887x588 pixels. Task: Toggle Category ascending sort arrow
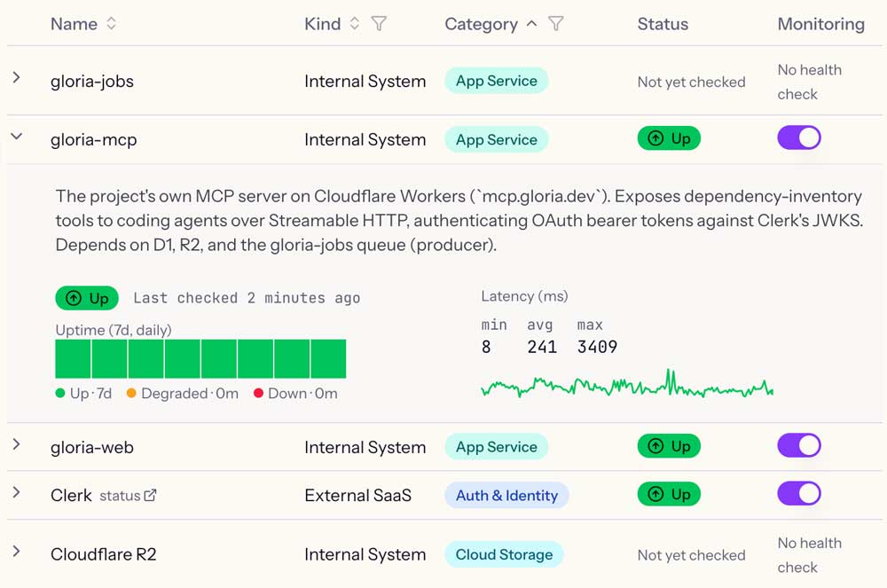pos(531,24)
